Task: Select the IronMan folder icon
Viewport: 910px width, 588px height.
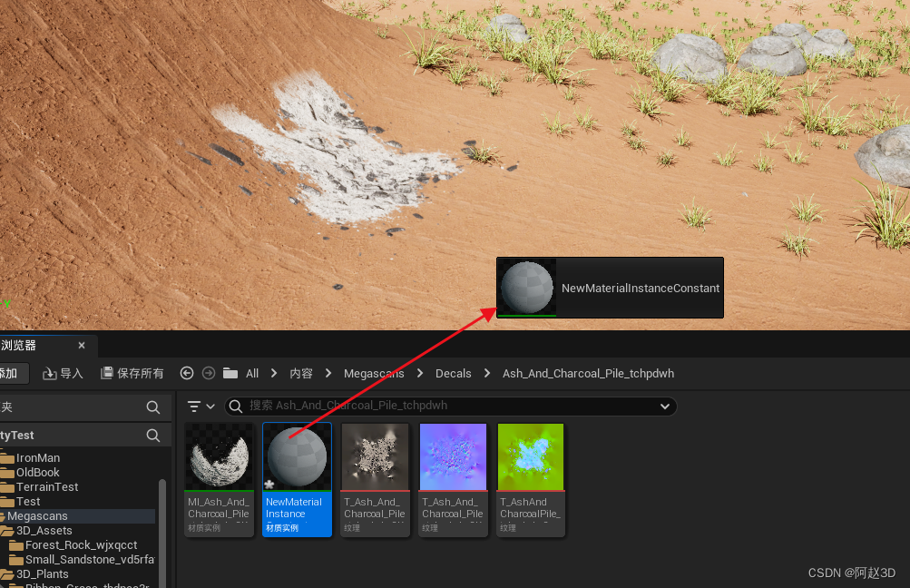Action: (x=7, y=458)
